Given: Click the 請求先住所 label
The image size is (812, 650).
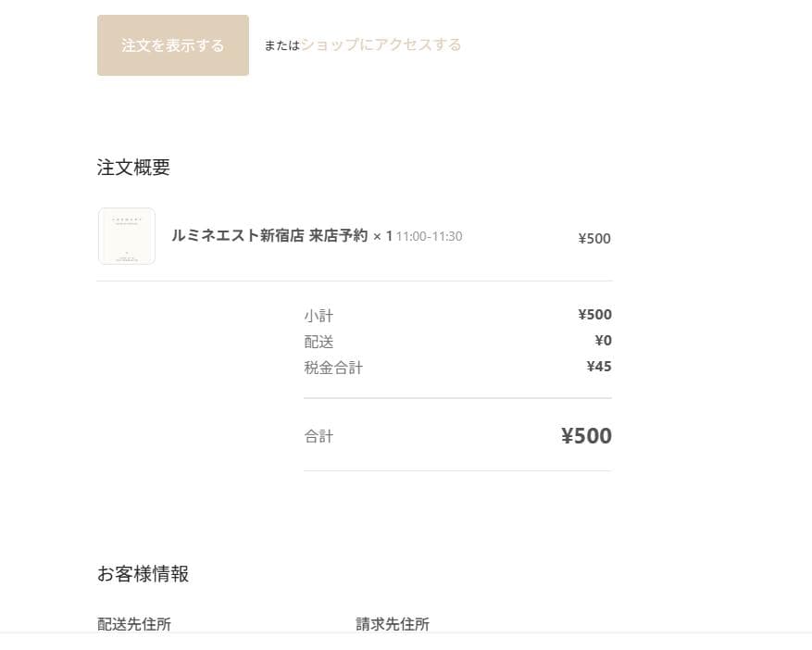Looking at the screenshot, I should pyautogui.click(x=393, y=624).
